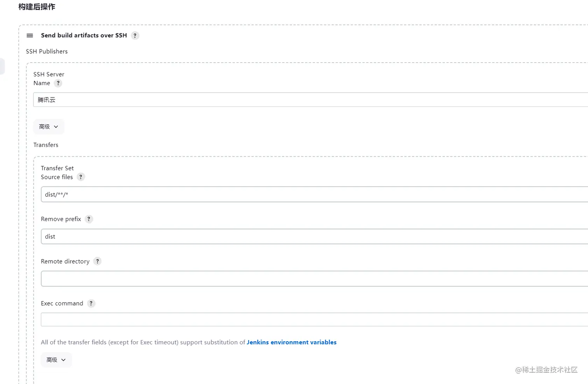
Task: Open help for Remove prefix
Action: coord(89,219)
